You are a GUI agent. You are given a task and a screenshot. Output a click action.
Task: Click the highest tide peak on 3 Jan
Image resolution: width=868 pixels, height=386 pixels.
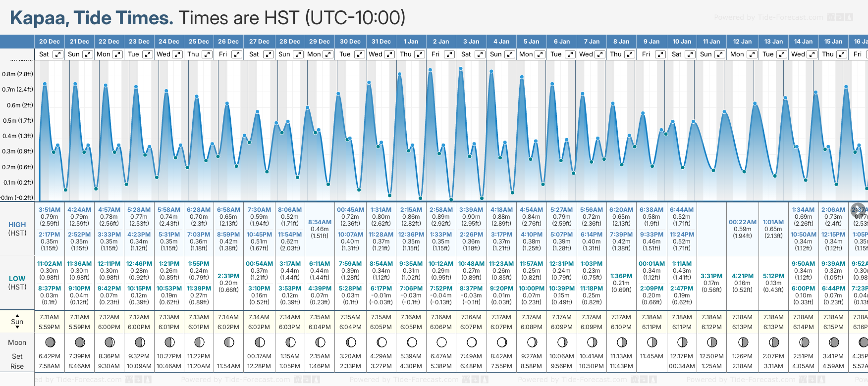(461, 69)
